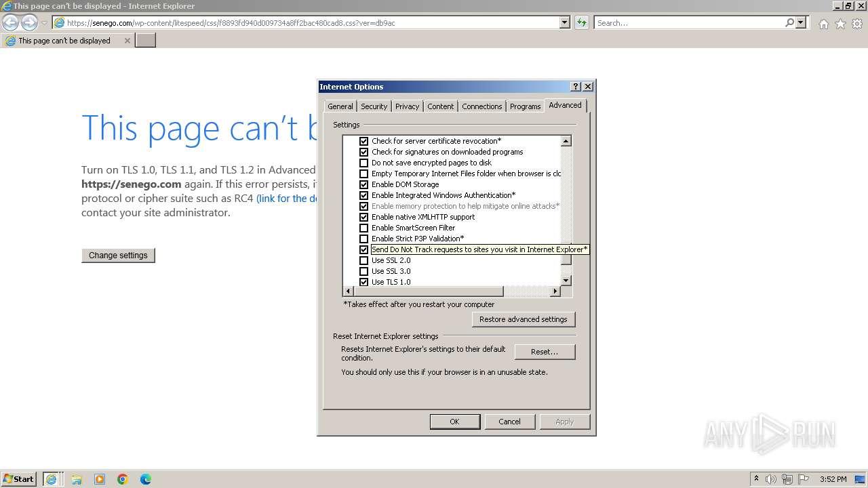868x488 pixels.
Task: Launch the media player taskbar icon
Action: click(100, 479)
